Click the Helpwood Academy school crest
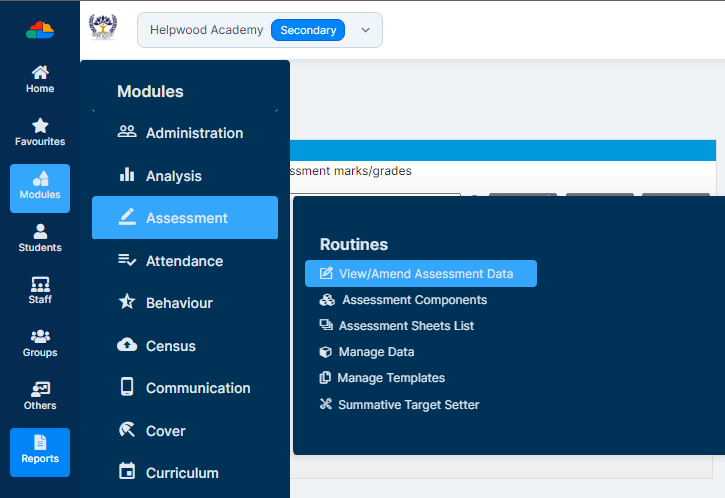 (103, 27)
